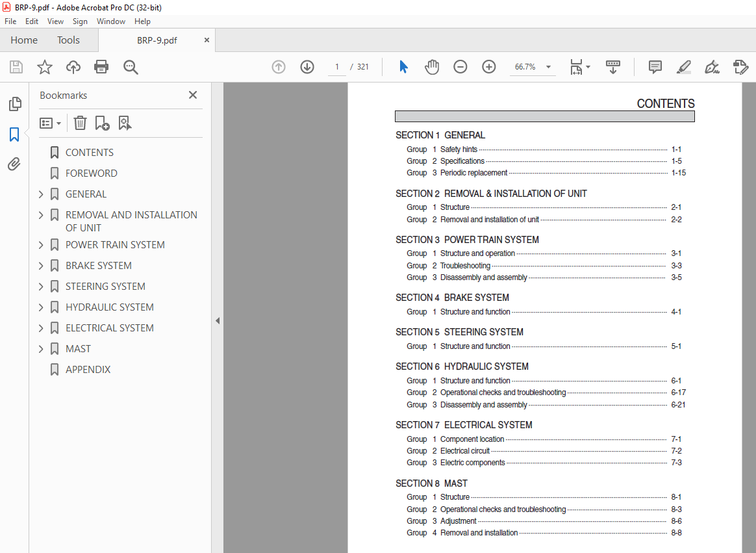Open the File menu
The width and height of the screenshot is (756, 553).
click(x=10, y=21)
